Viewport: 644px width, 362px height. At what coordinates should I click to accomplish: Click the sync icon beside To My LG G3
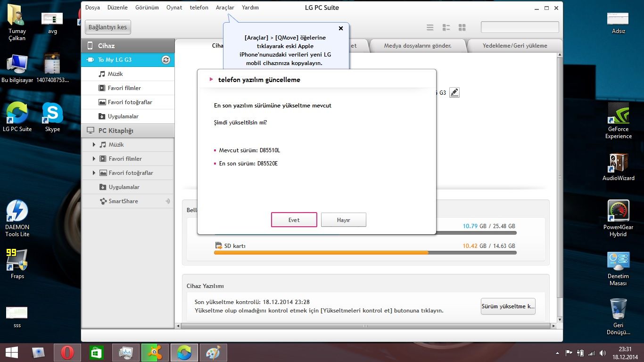165,60
